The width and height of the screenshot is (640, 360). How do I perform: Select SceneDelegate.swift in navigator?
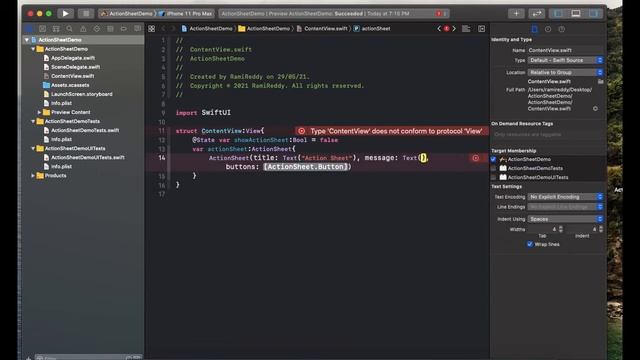[75, 67]
